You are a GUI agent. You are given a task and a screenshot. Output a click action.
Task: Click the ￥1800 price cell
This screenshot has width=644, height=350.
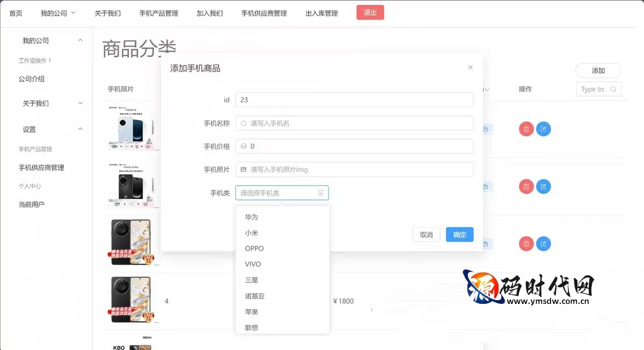[x=343, y=301]
